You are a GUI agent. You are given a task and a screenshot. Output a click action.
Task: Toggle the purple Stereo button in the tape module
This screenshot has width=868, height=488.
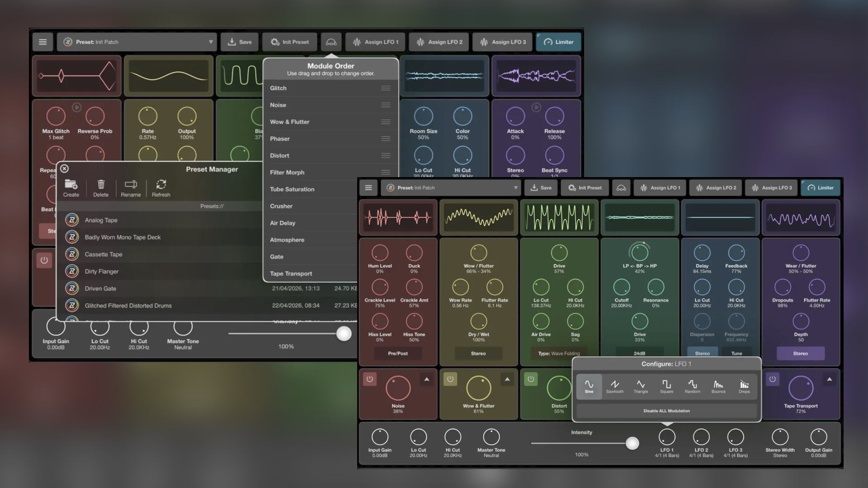click(801, 353)
